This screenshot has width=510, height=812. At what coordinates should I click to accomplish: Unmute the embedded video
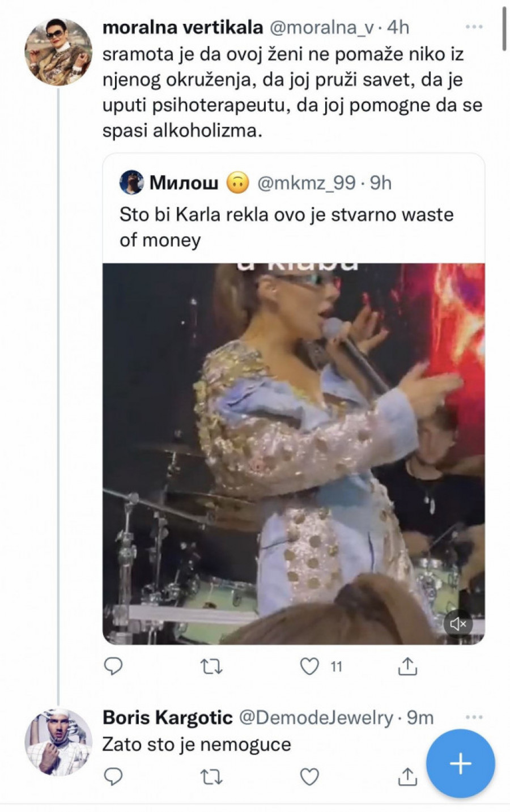(458, 624)
